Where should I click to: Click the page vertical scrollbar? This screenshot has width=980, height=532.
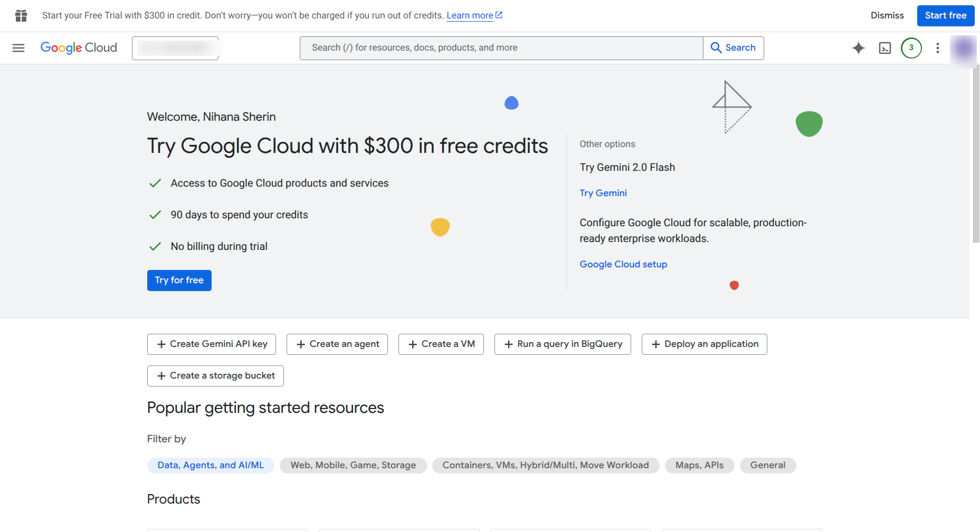coord(976,153)
